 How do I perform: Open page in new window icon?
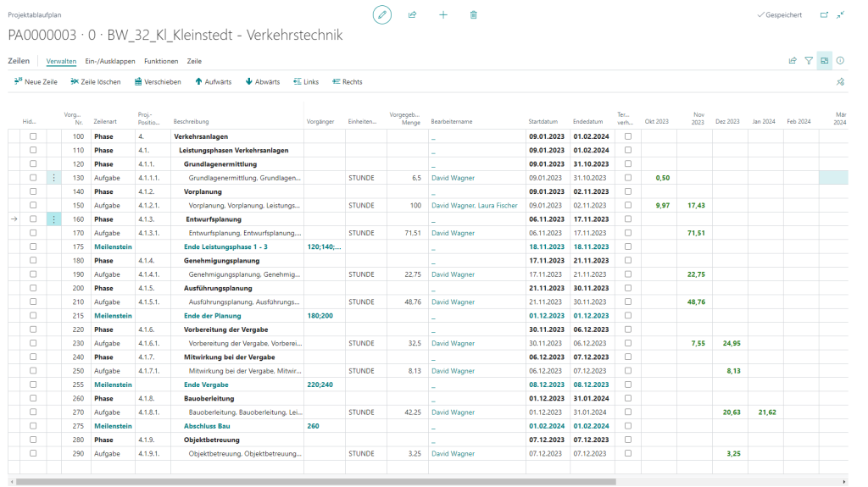tap(824, 15)
